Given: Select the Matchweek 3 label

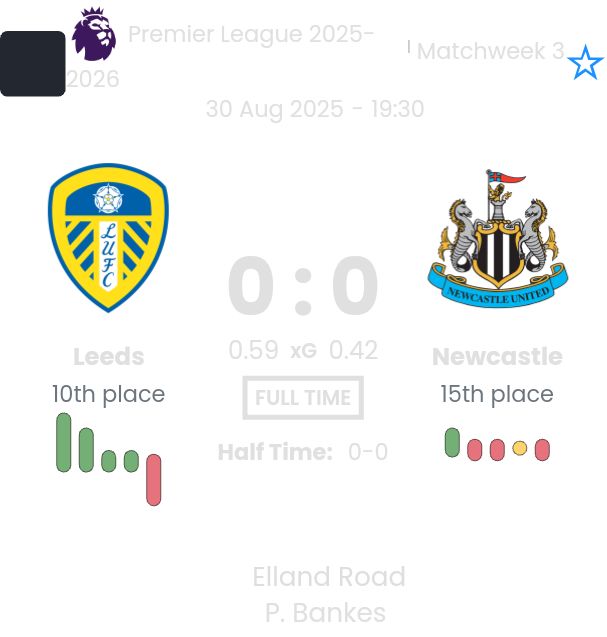Looking at the screenshot, I should click(x=490, y=51).
